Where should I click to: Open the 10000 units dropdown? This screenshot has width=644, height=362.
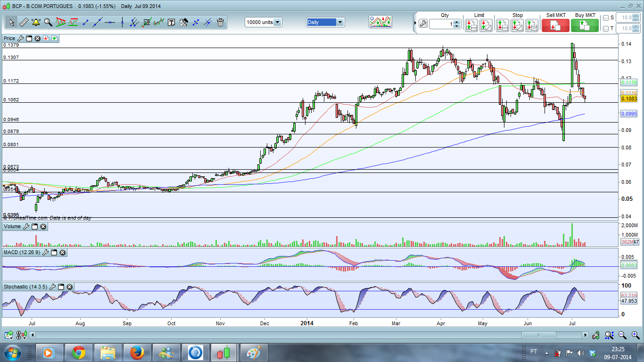(277, 22)
